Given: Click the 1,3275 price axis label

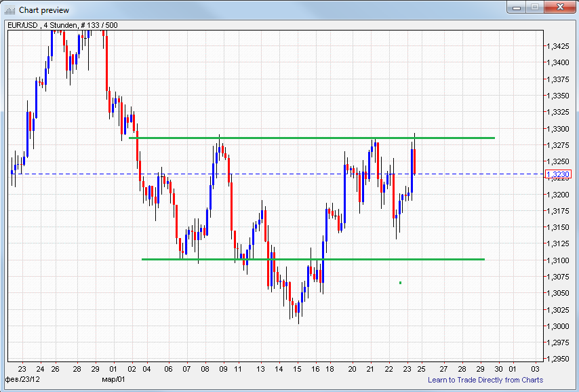Looking at the screenshot, I should point(558,145).
